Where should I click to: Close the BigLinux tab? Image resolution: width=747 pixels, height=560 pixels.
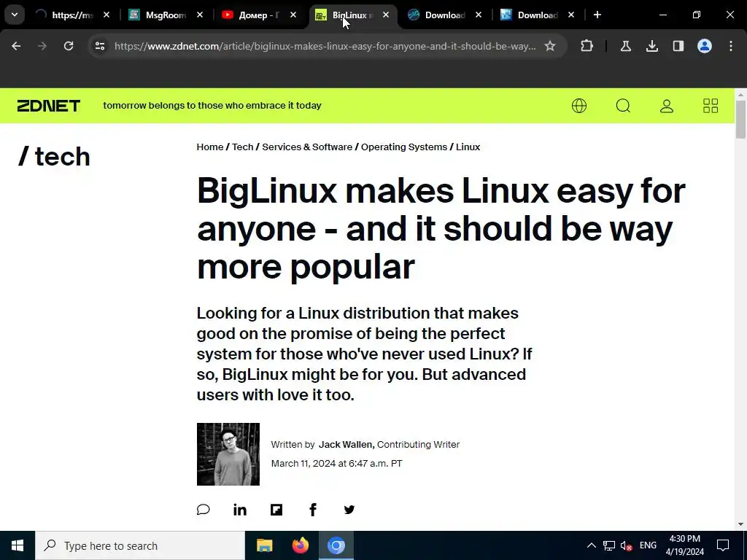coord(386,15)
